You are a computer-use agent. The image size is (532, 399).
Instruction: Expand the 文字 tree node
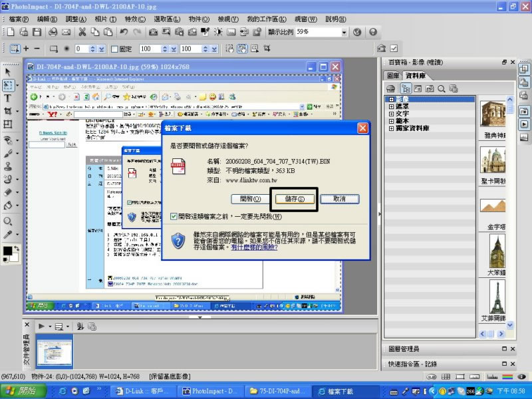coord(391,114)
